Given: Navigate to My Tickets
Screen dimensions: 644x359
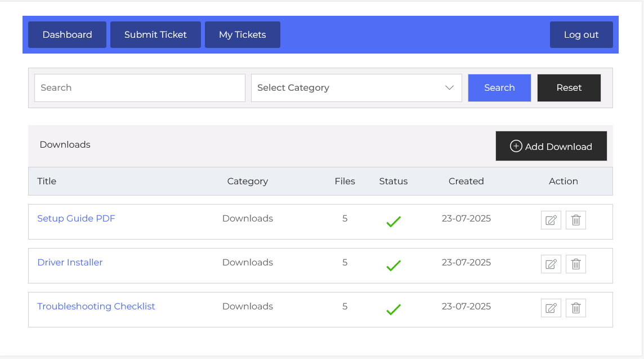Looking at the screenshot, I should click(x=242, y=35).
